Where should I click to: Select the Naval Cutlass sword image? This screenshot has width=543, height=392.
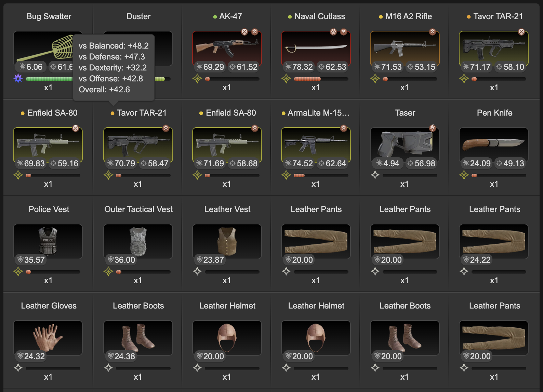click(x=316, y=48)
